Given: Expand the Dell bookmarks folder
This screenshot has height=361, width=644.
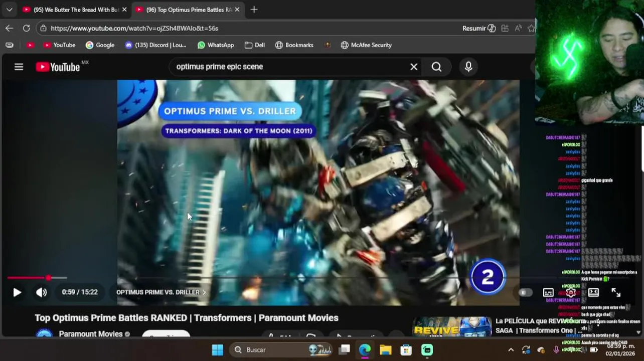Looking at the screenshot, I should pos(255,45).
